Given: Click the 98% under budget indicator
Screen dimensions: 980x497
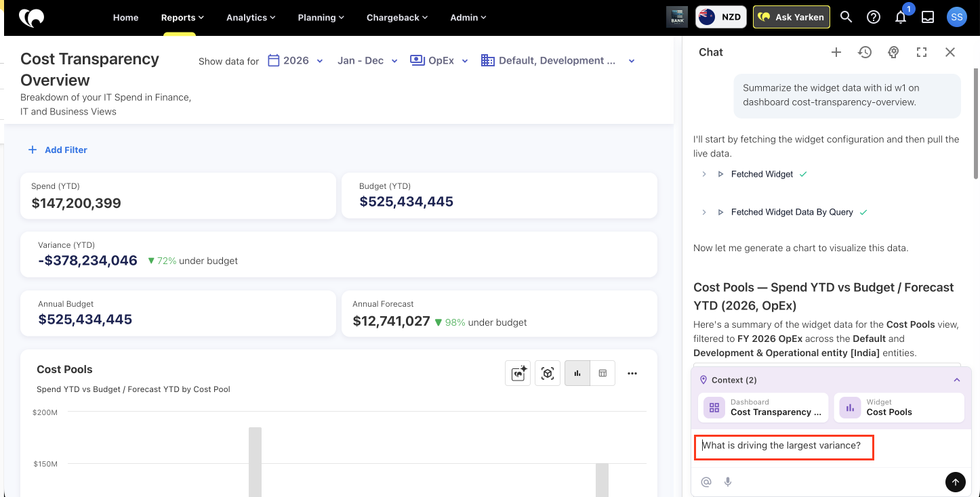Looking at the screenshot, I should pos(481,322).
